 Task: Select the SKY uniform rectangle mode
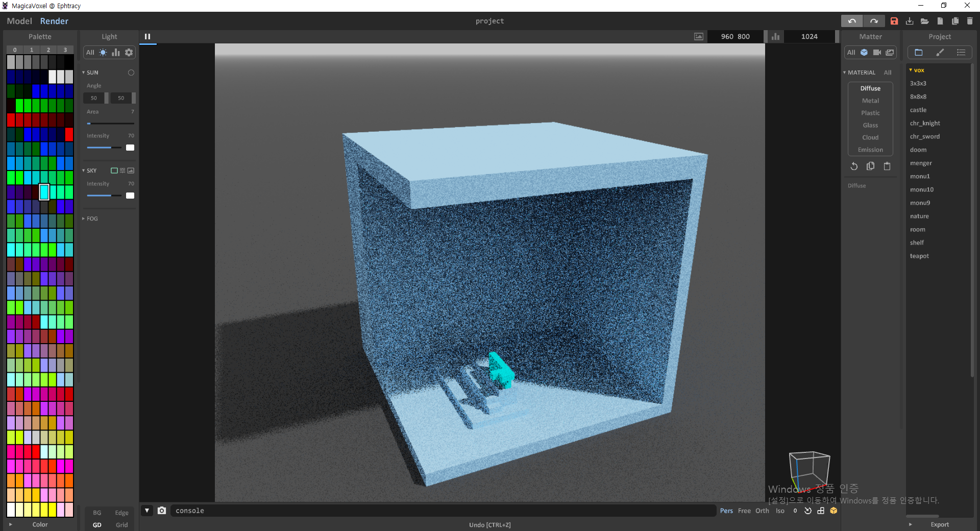(114, 171)
